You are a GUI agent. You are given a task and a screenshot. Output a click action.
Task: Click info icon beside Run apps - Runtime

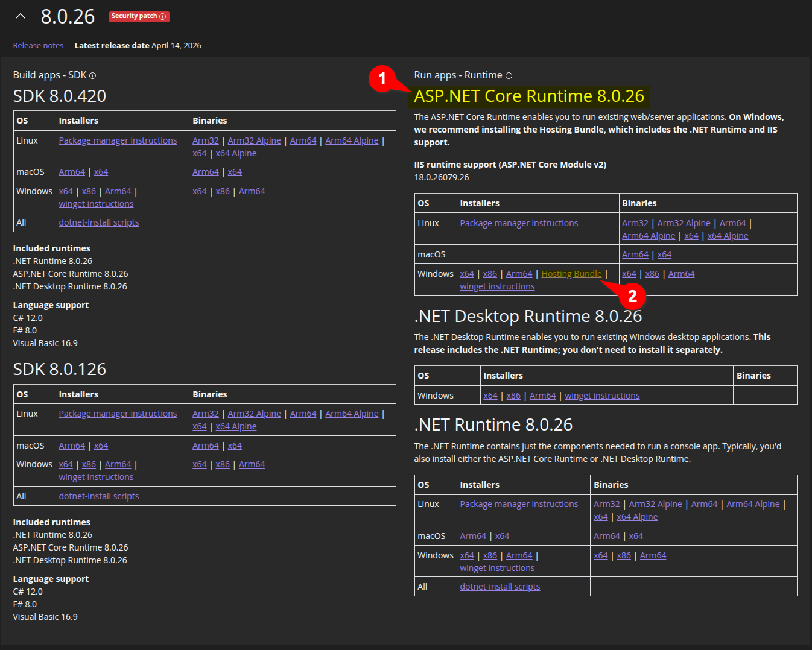(509, 76)
